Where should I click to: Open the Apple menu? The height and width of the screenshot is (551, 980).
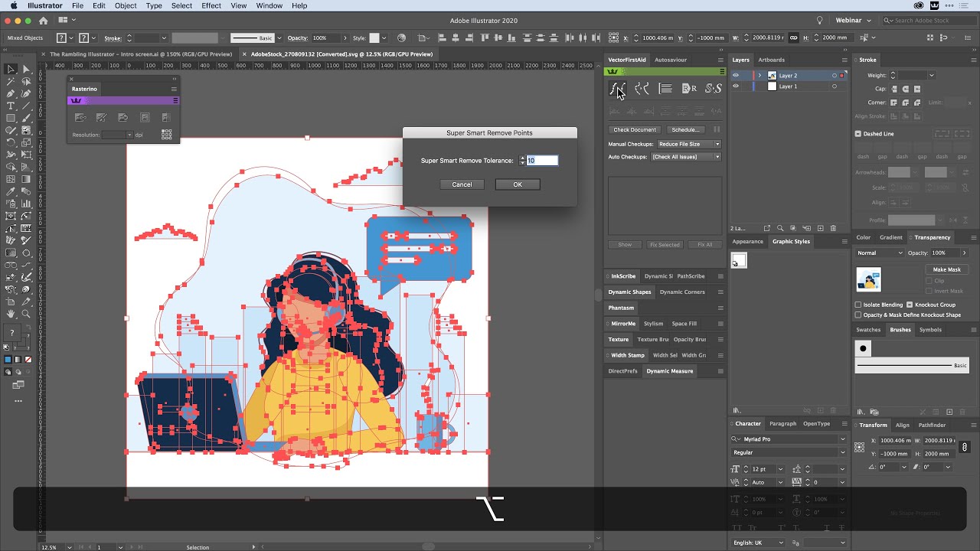point(14,5)
